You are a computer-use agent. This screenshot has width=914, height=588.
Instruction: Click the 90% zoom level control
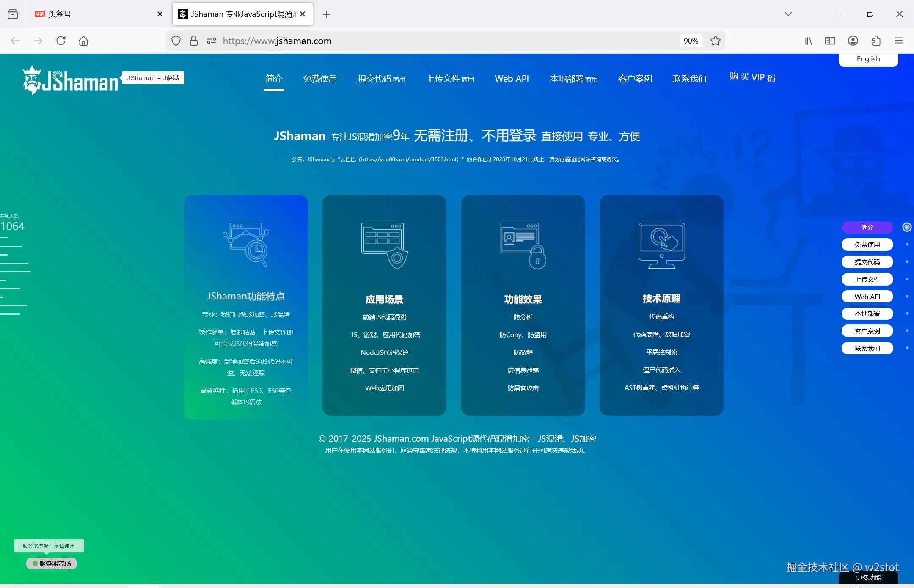pyautogui.click(x=691, y=41)
